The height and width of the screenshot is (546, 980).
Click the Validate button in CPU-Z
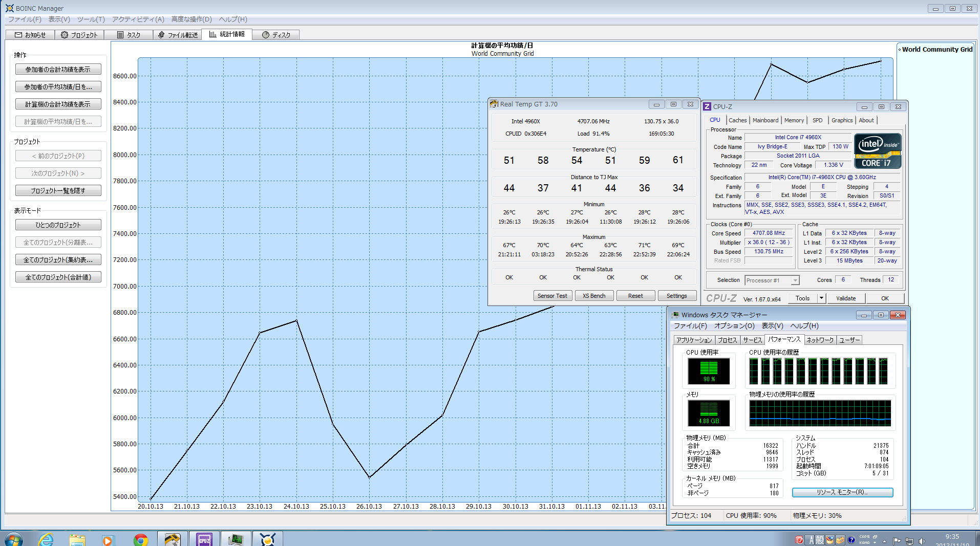coord(845,298)
